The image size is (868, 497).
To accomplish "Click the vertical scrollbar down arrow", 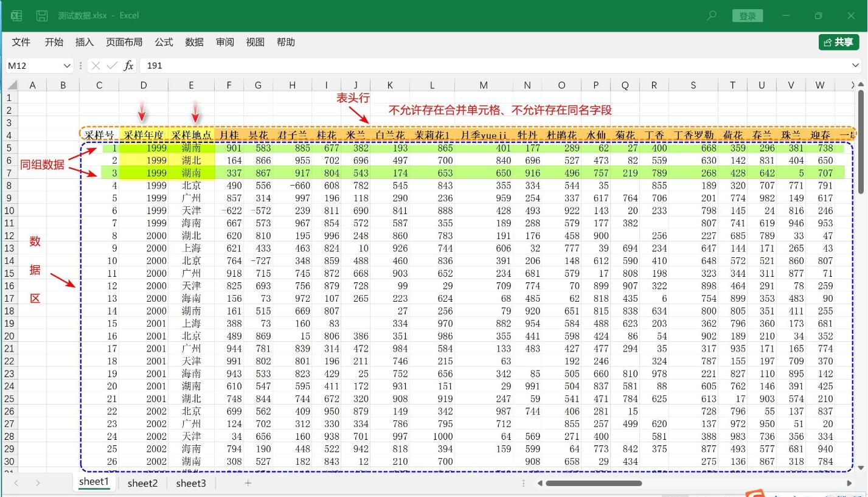I will (x=861, y=468).
